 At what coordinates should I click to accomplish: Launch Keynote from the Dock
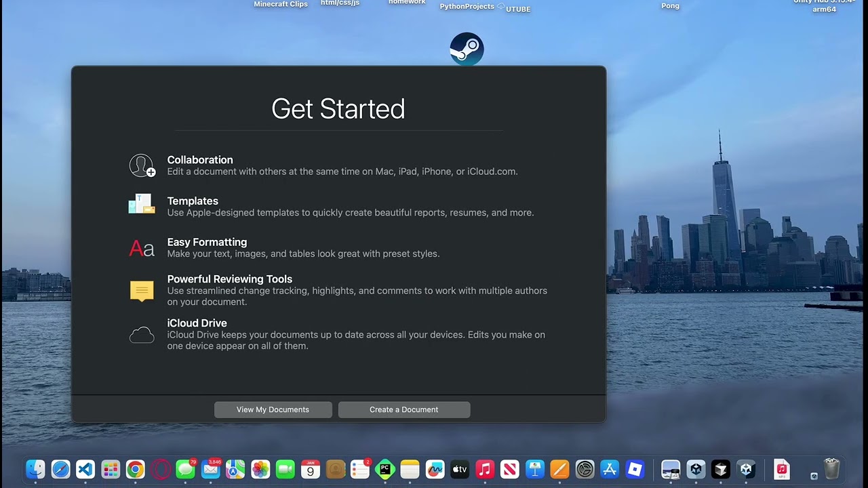pyautogui.click(x=535, y=469)
